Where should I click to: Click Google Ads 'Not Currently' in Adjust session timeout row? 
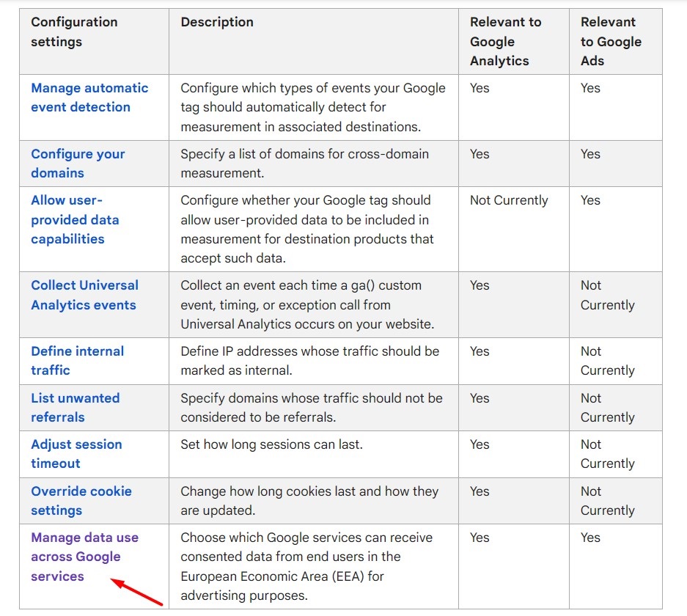click(x=607, y=453)
